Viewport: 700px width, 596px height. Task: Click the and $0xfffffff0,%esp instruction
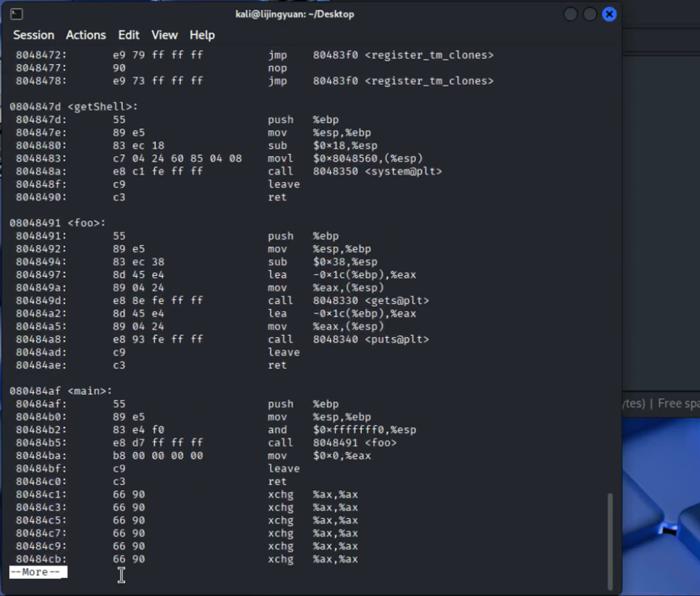pos(342,429)
